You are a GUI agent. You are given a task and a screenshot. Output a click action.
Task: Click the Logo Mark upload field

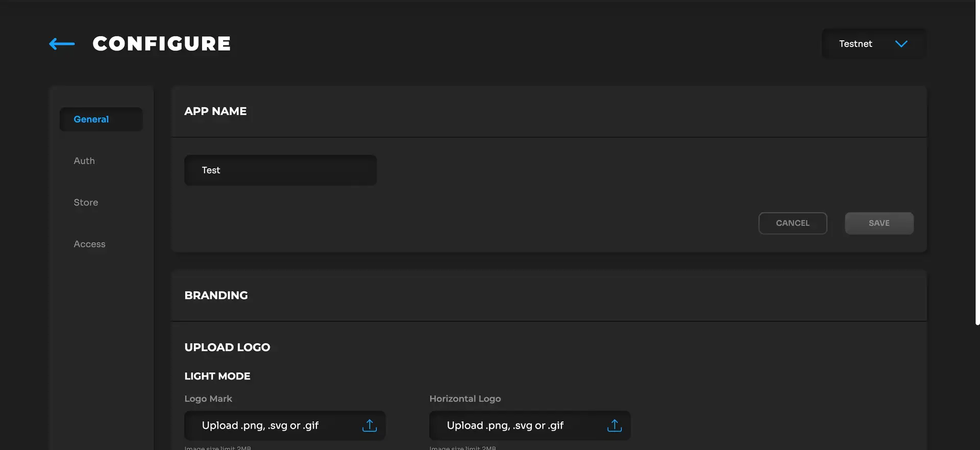coord(271,425)
